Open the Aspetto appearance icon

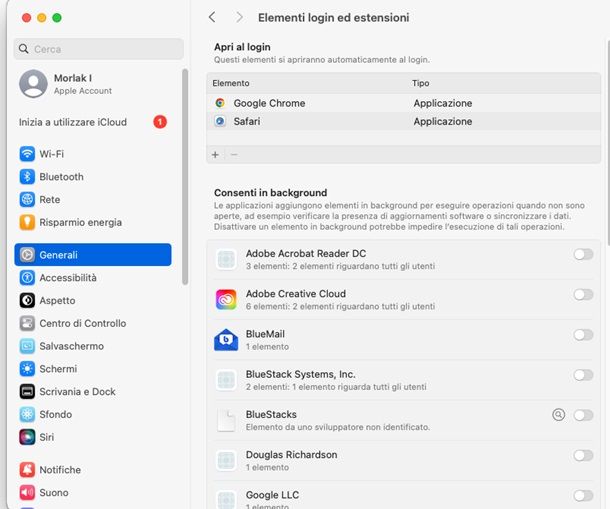[x=27, y=300]
